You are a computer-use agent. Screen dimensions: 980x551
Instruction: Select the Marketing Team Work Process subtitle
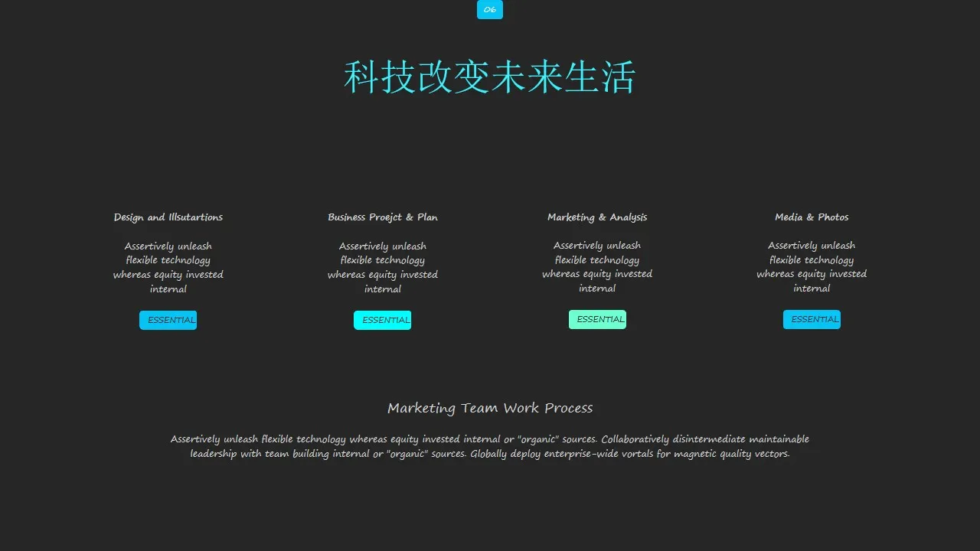490,408
